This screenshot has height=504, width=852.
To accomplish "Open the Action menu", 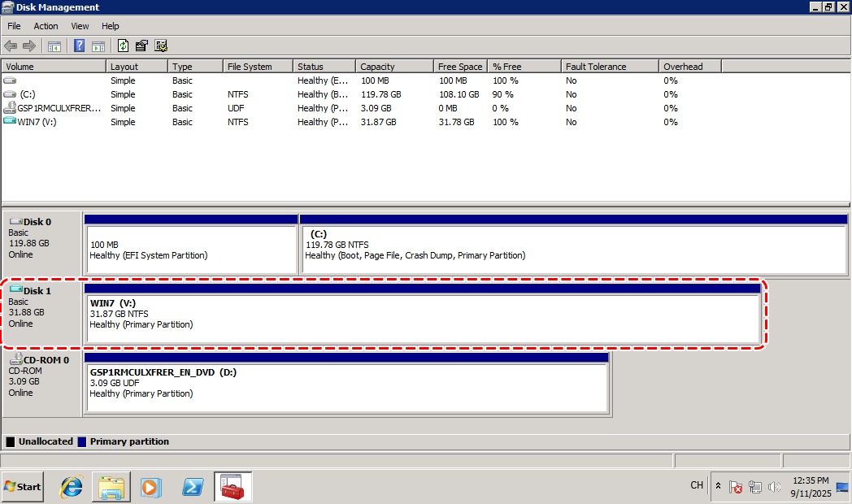I will (x=46, y=26).
